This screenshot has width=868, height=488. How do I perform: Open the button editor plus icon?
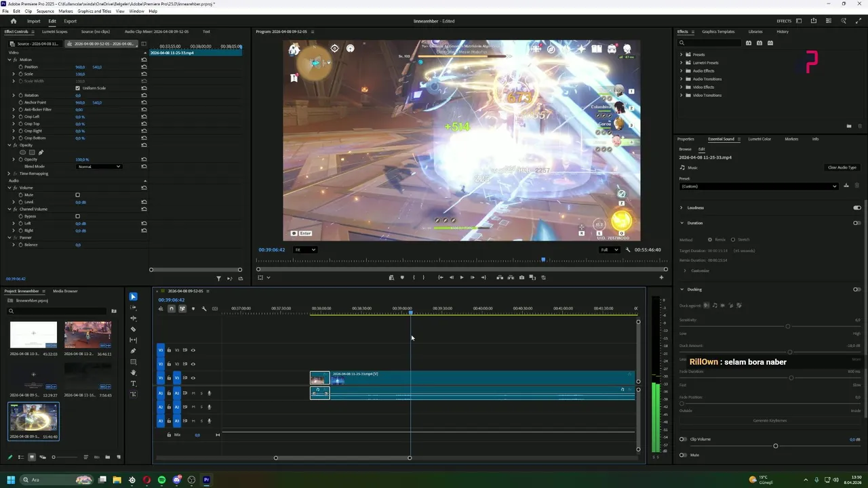(x=661, y=277)
